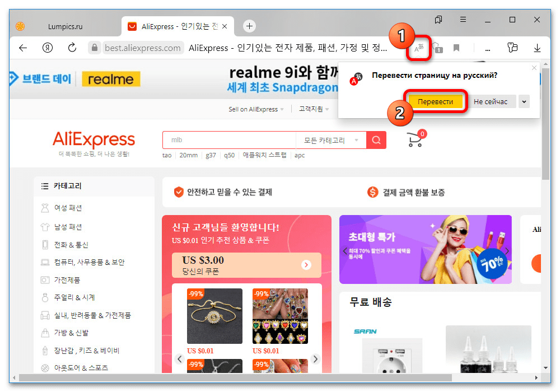Click the g37 search suggestion

(x=211, y=155)
